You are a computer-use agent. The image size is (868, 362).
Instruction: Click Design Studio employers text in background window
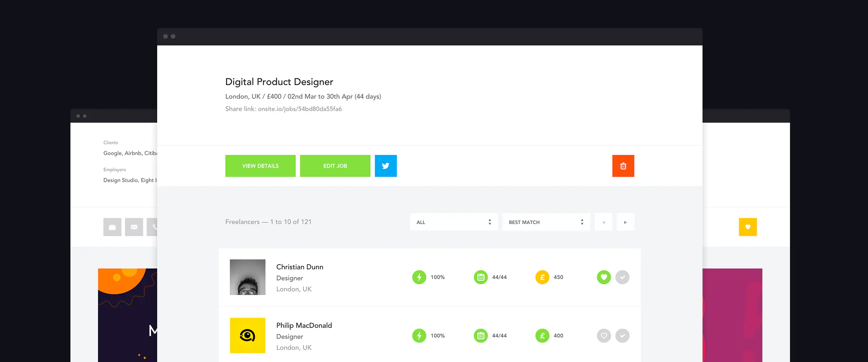pos(130,180)
